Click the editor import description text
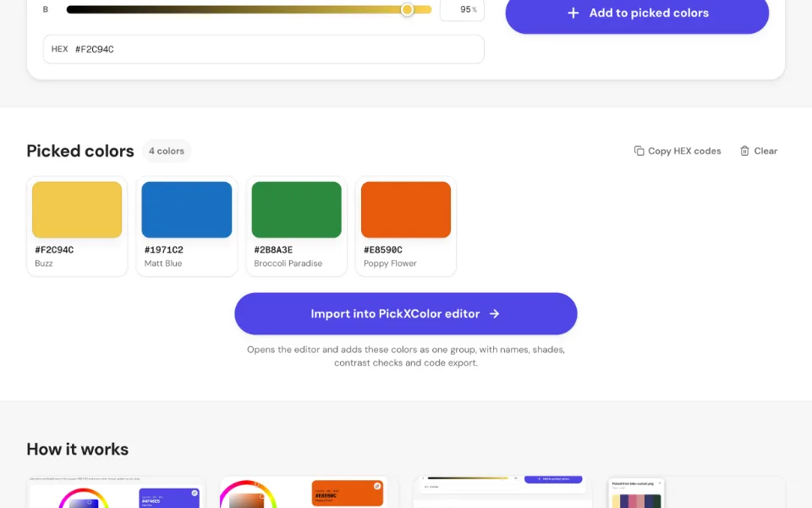This screenshot has width=812, height=508. pyautogui.click(x=406, y=356)
